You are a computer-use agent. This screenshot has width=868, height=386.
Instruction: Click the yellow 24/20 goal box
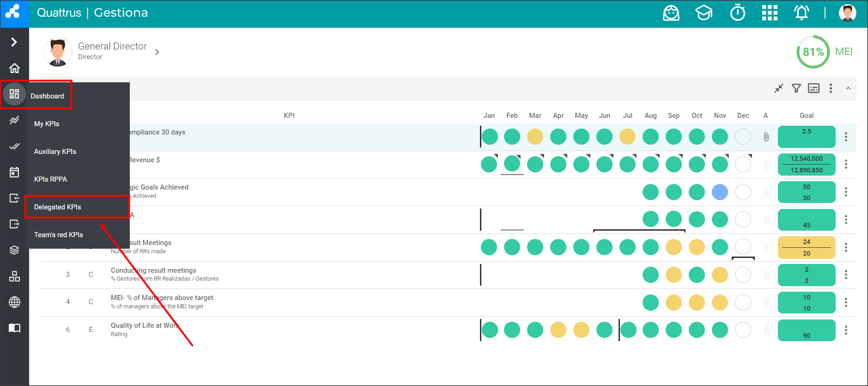(x=807, y=247)
